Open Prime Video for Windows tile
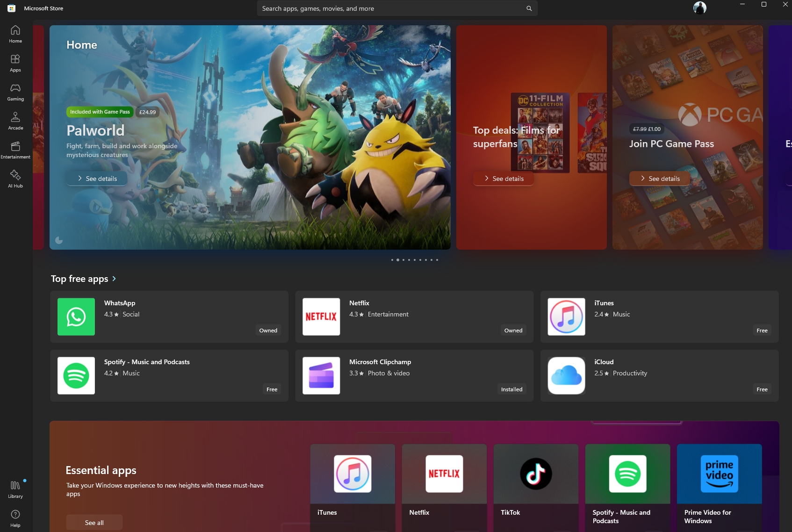The height and width of the screenshot is (532, 792). click(x=719, y=488)
